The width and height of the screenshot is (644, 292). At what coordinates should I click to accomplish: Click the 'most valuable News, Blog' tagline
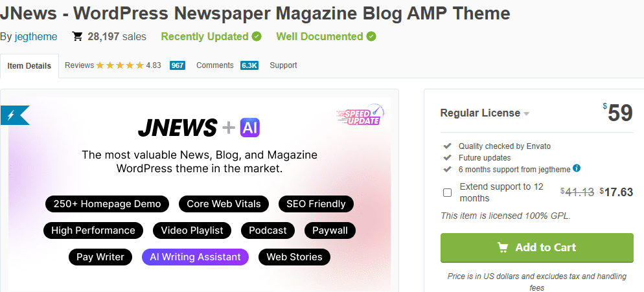(x=199, y=161)
